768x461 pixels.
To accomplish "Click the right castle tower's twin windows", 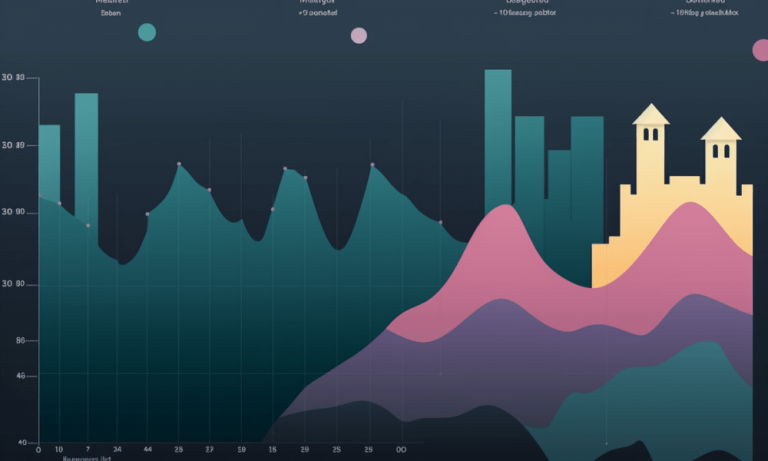I will [x=720, y=150].
